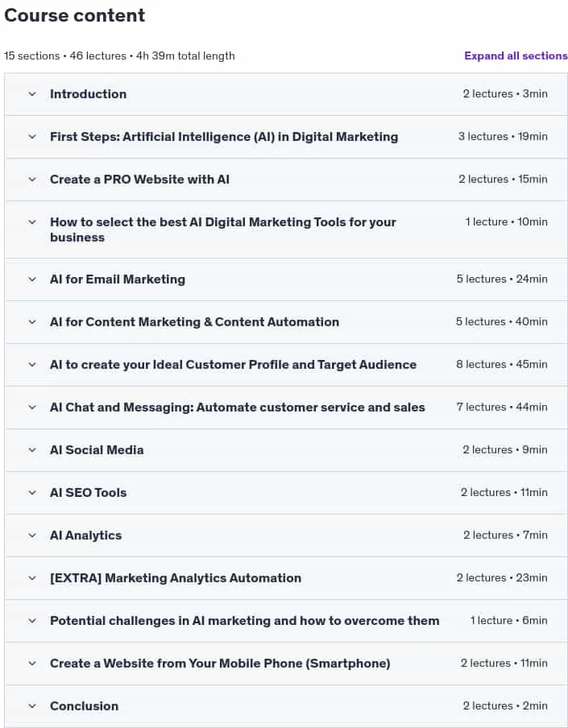Expand the AI Chat and Messaging section chevron
568x728 pixels.
coord(32,407)
